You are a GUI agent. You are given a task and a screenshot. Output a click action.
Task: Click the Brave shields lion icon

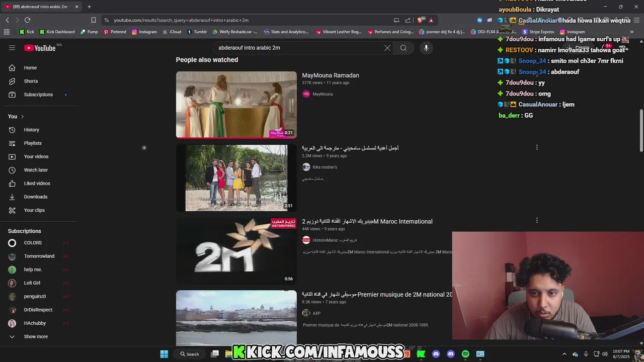click(420, 20)
